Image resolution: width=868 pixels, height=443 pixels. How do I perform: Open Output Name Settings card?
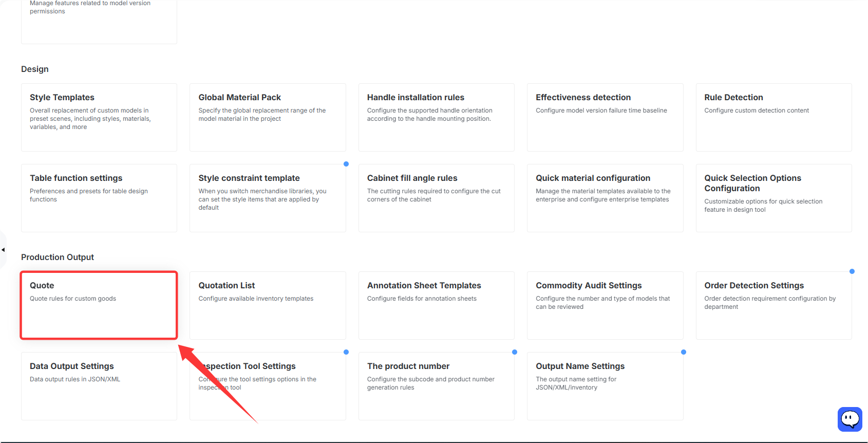tap(605, 386)
